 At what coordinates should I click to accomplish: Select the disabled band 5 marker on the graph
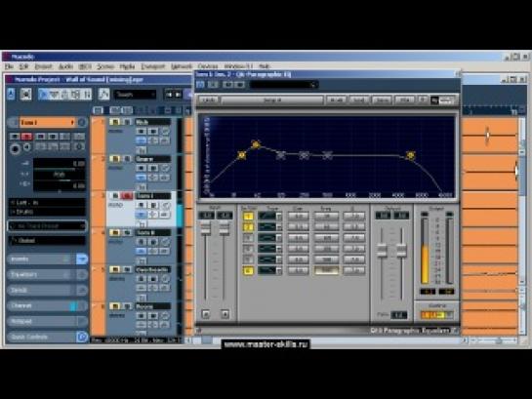327,155
